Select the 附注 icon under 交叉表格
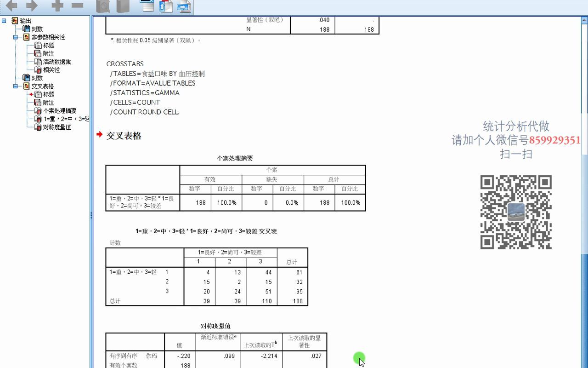Image resolution: width=588 pixels, height=368 pixels. 38,103
